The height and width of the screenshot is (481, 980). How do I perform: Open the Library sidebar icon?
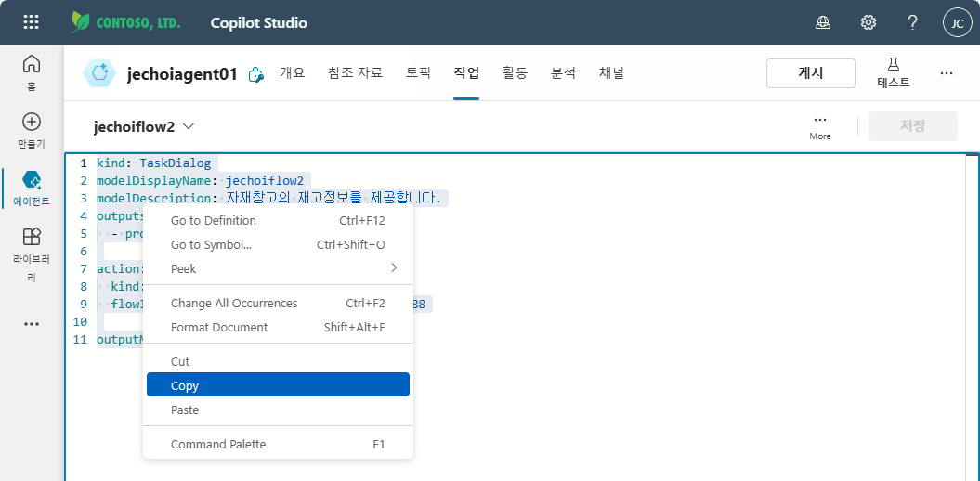point(32,237)
